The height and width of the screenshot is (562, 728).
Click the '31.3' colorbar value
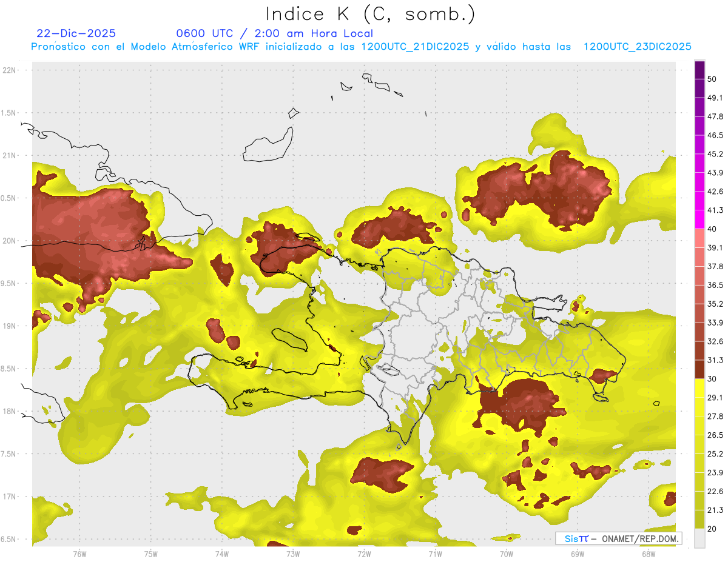click(x=715, y=360)
